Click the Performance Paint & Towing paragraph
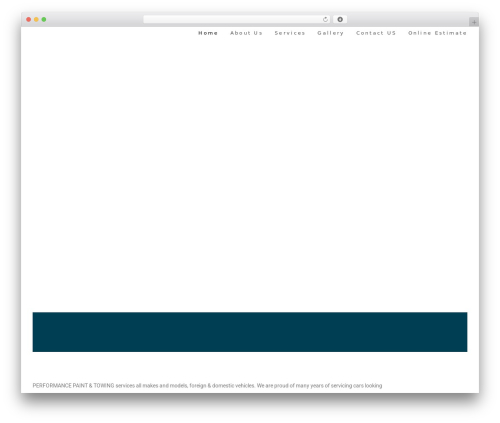Screen dimensions: 500x423 [207, 385]
